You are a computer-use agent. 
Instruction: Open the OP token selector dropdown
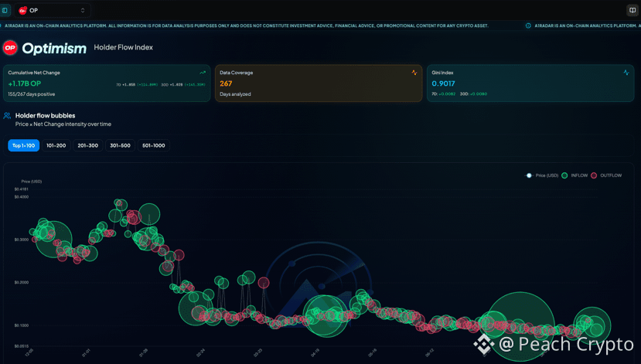[53, 10]
